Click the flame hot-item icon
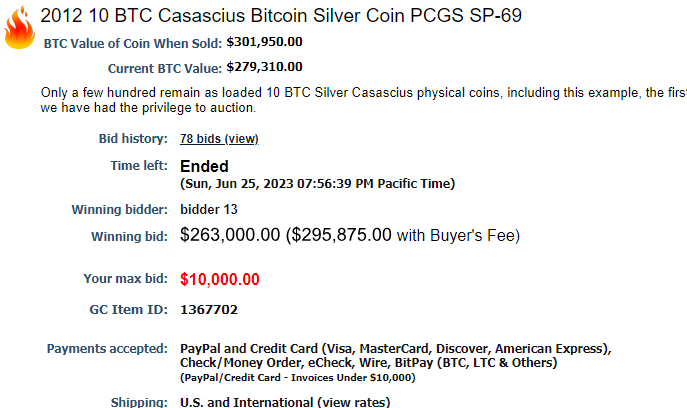 pos(19,27)
